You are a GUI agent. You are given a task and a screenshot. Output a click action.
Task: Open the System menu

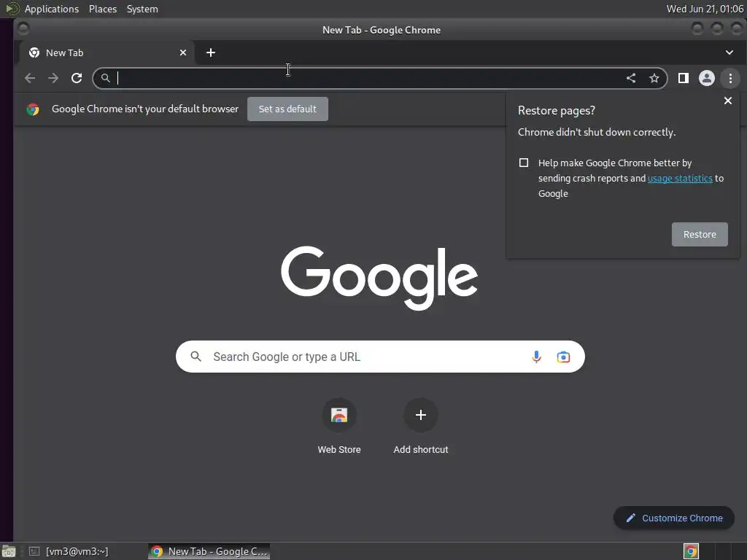(x=142, y=9)
